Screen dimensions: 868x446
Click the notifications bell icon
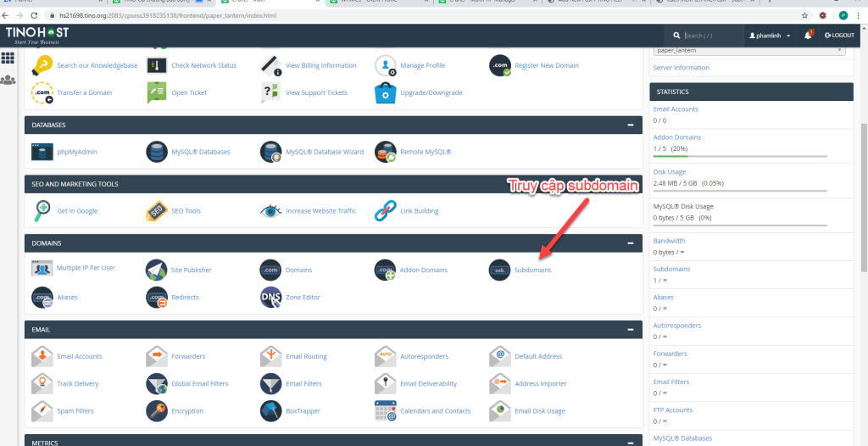(808, 35)
